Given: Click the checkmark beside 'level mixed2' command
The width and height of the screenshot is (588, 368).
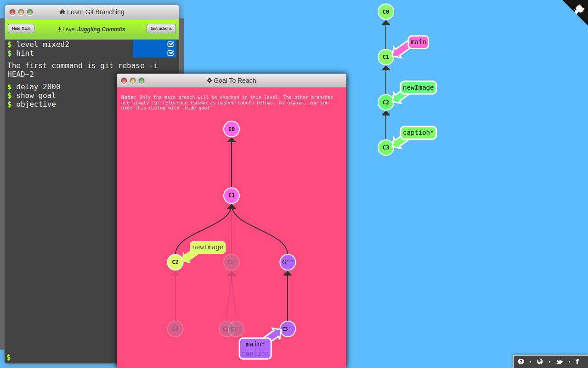Looking at the screenshot, I should (x=170, y=44).
